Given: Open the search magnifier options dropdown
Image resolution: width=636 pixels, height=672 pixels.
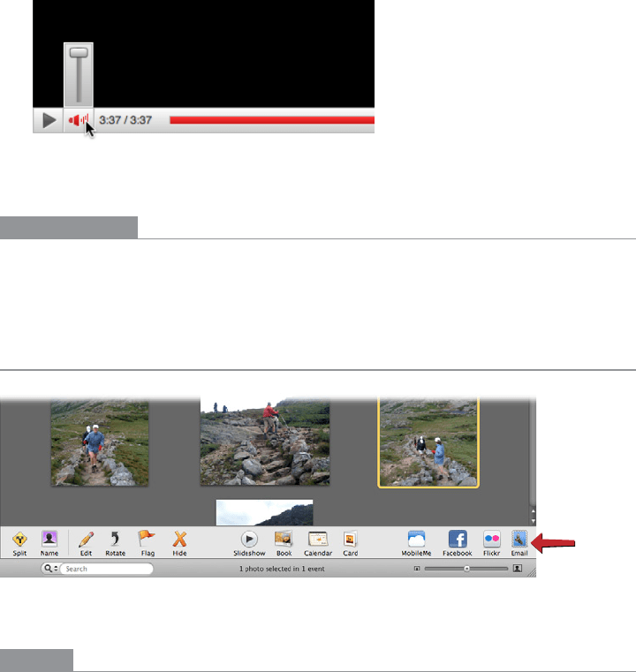Looking at the screenshot, I should (x=50, y=569).
